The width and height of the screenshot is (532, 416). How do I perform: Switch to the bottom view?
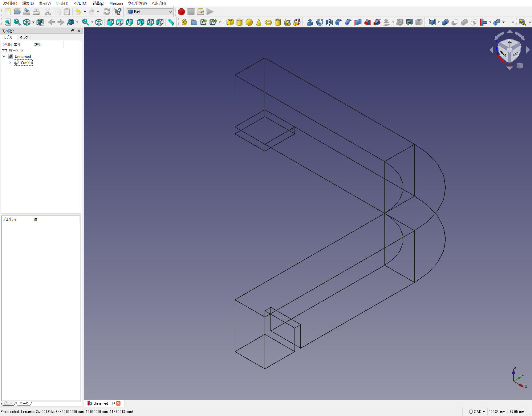coord(150,22)
